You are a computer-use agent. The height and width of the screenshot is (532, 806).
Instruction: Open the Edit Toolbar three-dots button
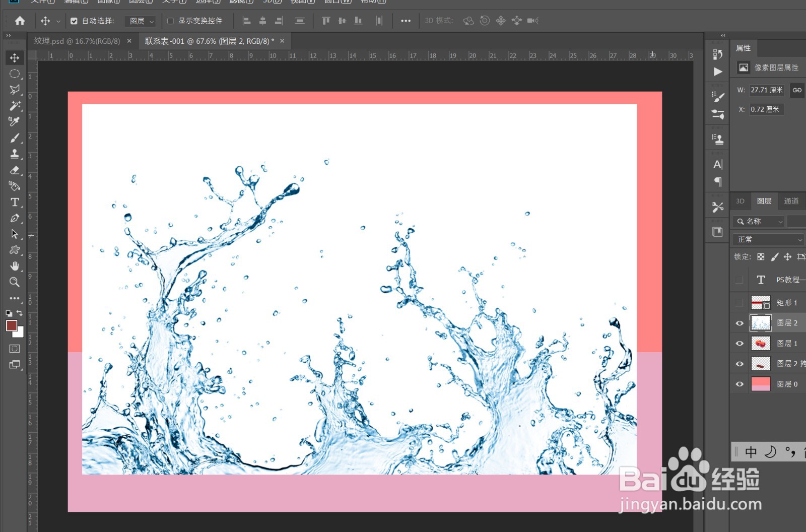[x=15, y=298]
